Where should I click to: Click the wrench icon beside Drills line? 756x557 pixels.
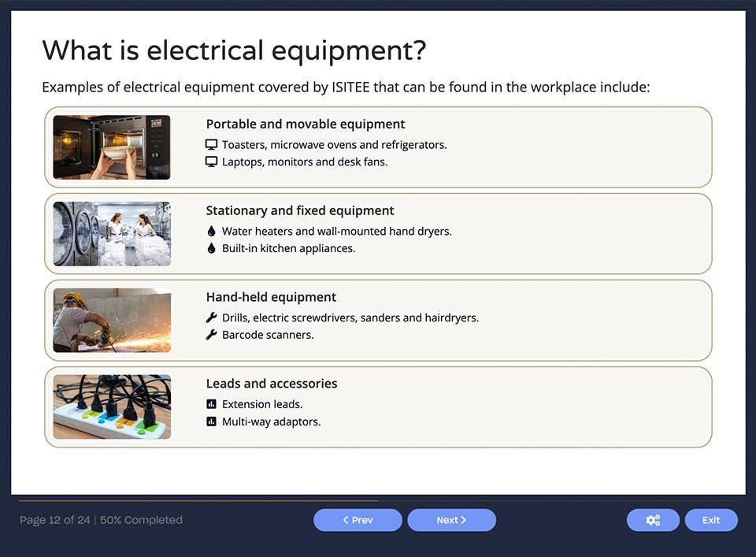[211, 318]
